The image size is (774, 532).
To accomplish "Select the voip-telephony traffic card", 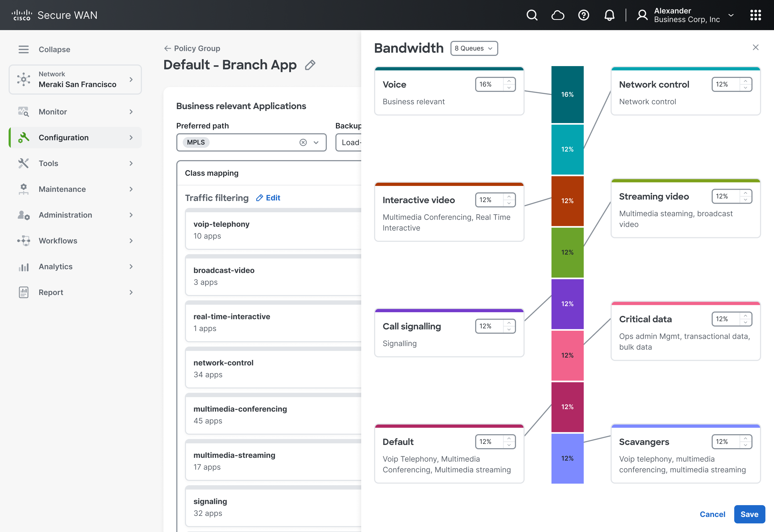I will (273, 229).
